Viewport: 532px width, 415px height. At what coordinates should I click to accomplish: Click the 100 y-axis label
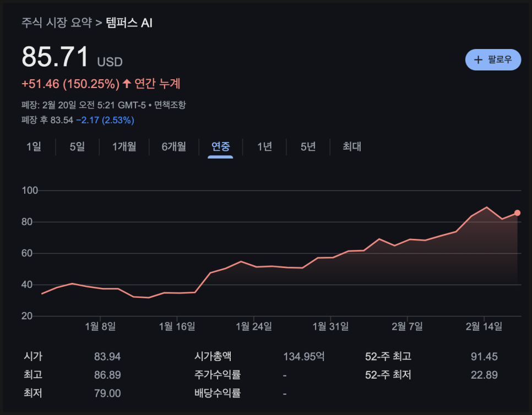point(30,190)
